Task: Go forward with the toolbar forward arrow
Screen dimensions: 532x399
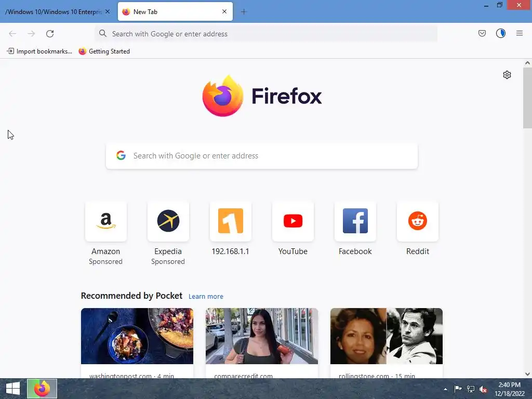Action: [x=31, y=34]
